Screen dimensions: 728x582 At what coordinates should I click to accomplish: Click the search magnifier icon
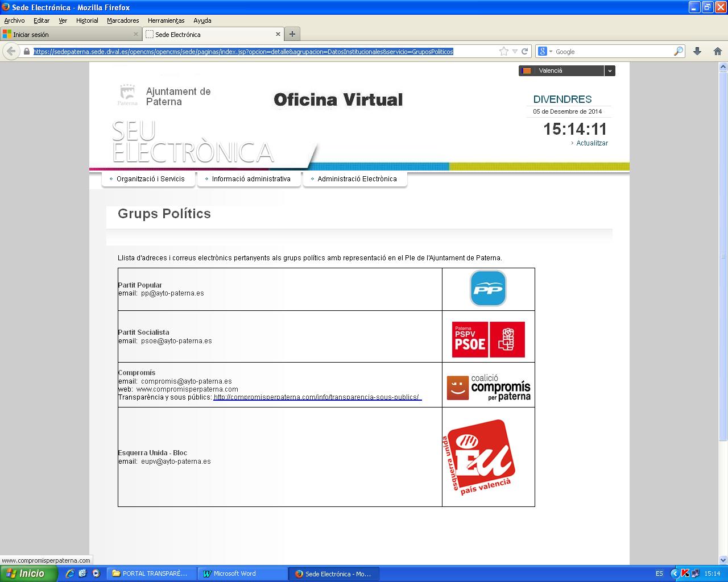tap(678, 51)
